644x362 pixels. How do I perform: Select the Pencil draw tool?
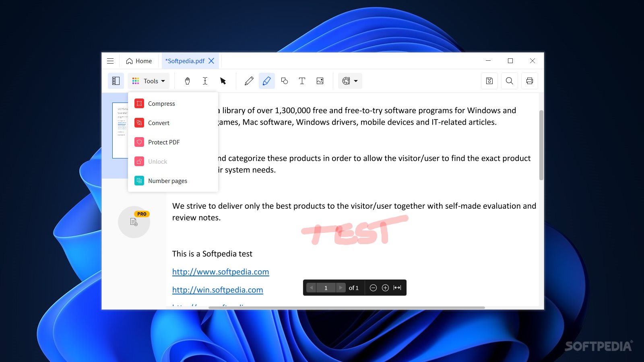[x=249, y=81]
